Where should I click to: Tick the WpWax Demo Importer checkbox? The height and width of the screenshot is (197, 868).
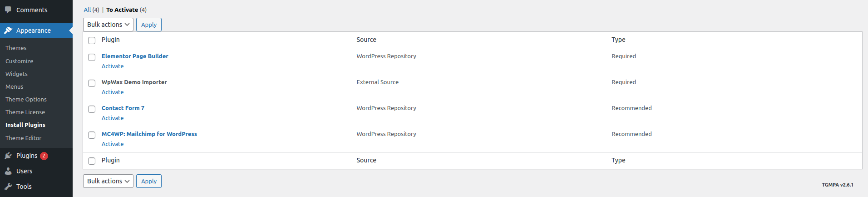point(92,83)
